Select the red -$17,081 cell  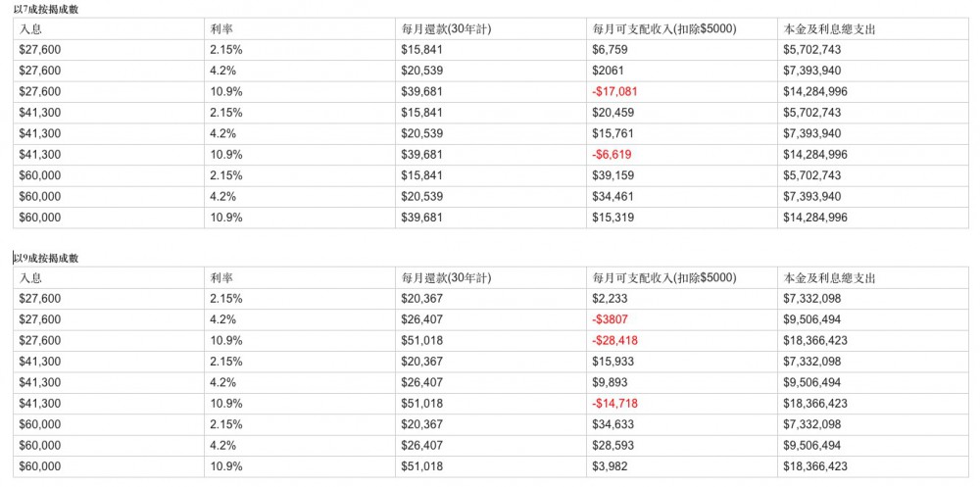coord(615,92)
